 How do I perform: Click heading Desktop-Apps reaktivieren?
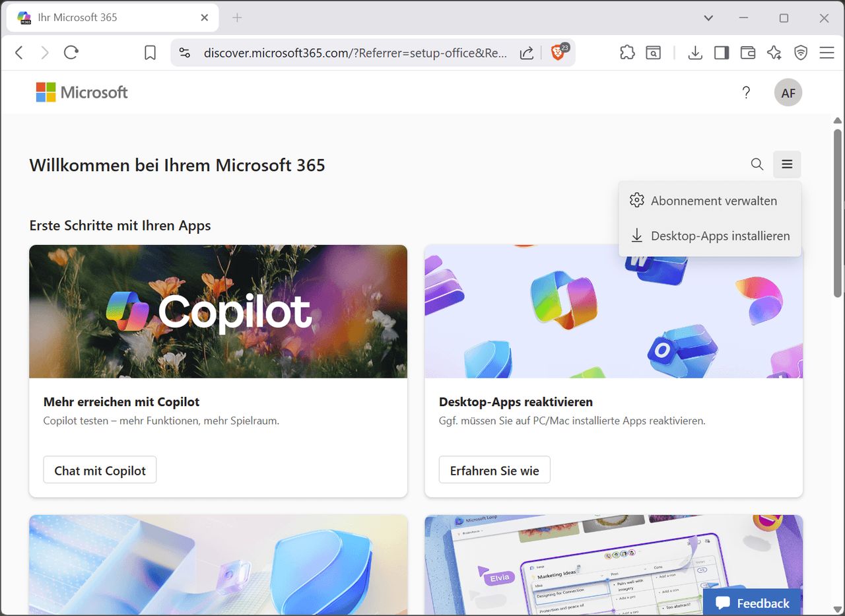(x=516, y=401)
